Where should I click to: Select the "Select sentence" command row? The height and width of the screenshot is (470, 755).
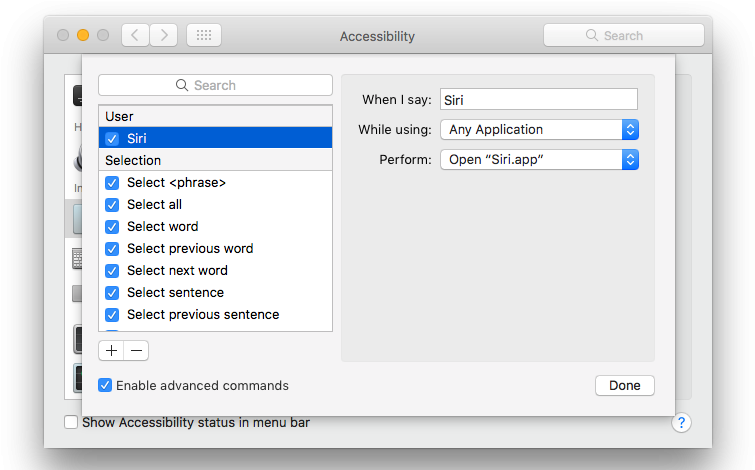(x=215, y=292)
